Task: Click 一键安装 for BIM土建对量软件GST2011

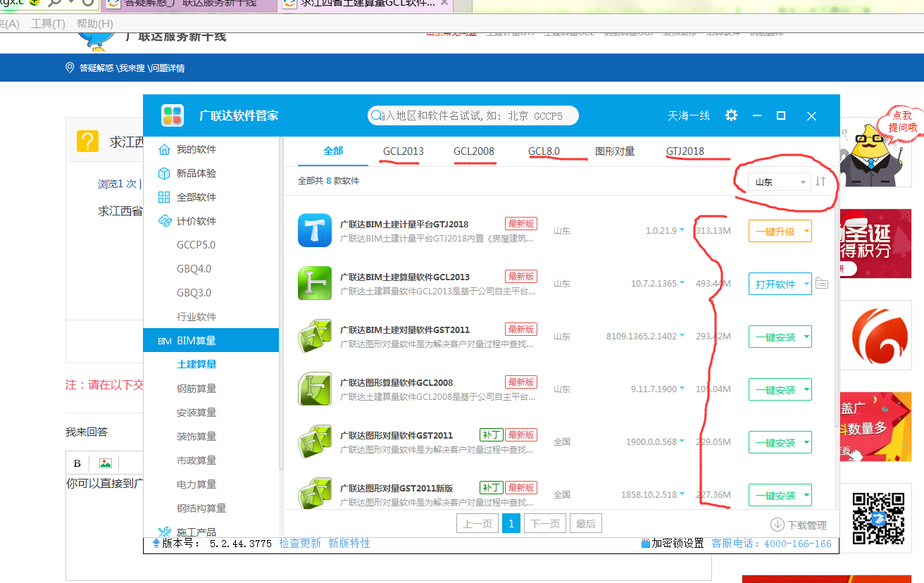Action: pos(775,337)
